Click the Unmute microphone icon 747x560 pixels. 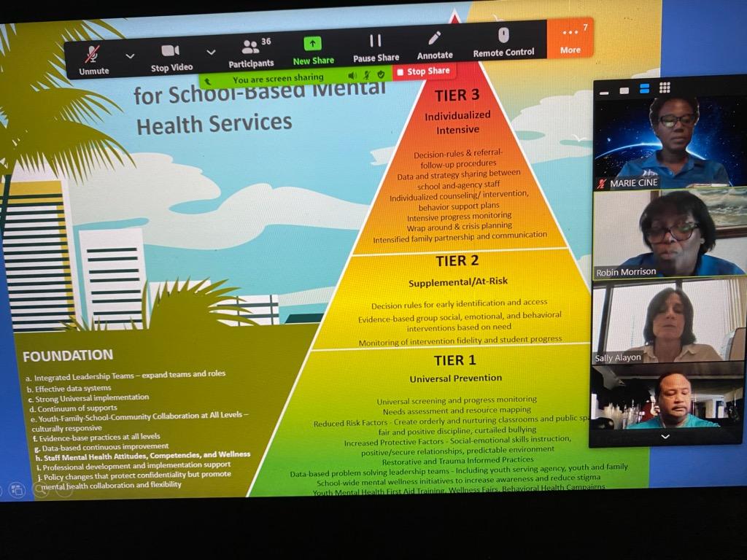93,54
